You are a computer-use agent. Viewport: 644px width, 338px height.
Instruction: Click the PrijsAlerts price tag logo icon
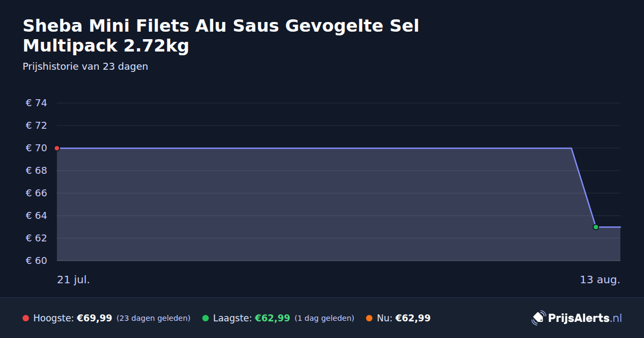click(538, 318)
